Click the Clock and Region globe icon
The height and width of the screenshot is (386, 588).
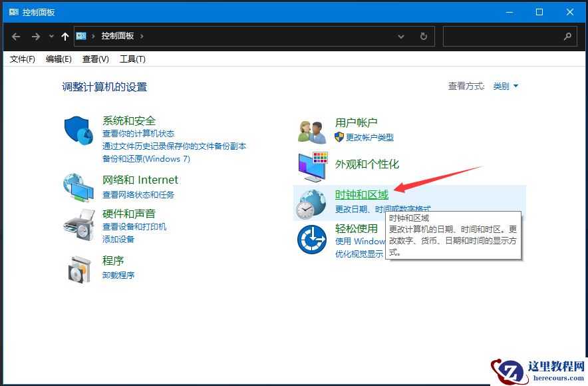tap(310, 203)
